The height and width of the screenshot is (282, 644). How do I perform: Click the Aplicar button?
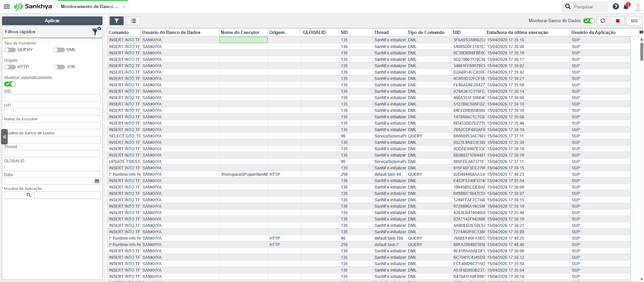click(x=52, y=21)
